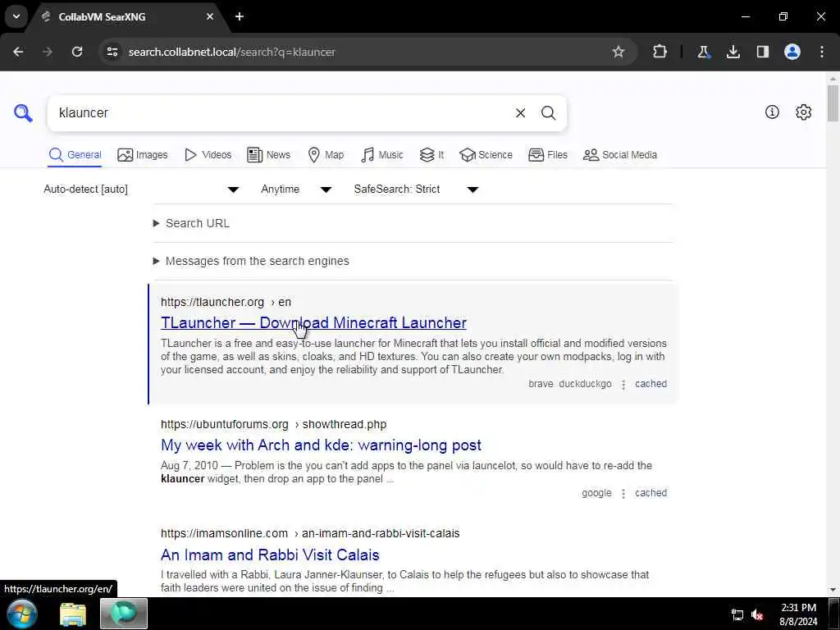Viewport: 840px width, 630px height.
Task: Open the tab search dropdown arrow
Action: [x=16, y=16]
